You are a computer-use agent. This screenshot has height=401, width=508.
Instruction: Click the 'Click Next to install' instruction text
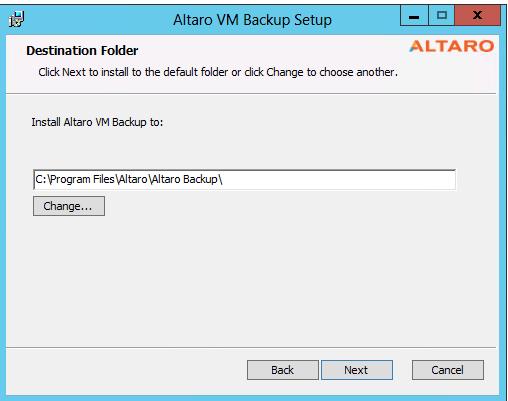[x=218, y=72]
